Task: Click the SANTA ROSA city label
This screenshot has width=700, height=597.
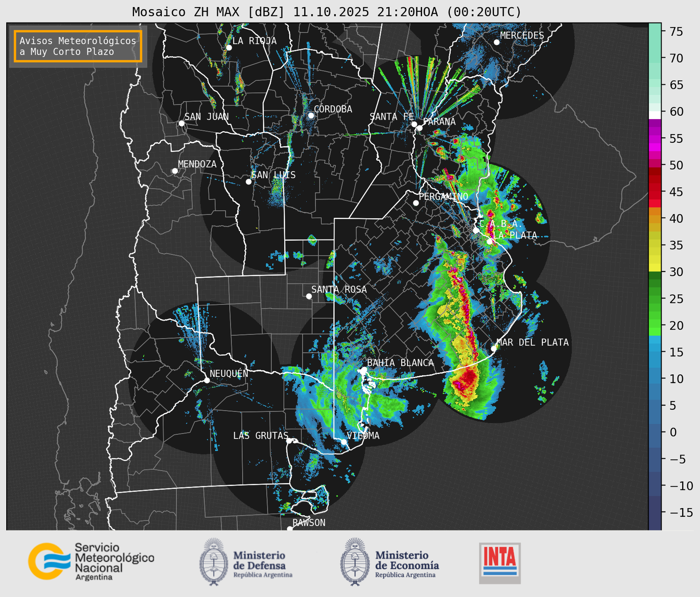Action: (x=339, y=289)
